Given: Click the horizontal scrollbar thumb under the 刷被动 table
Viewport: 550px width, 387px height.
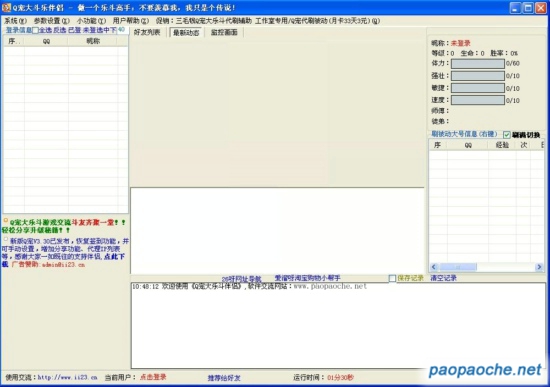Looking at the screenshot, I should [x=458, y=267].
